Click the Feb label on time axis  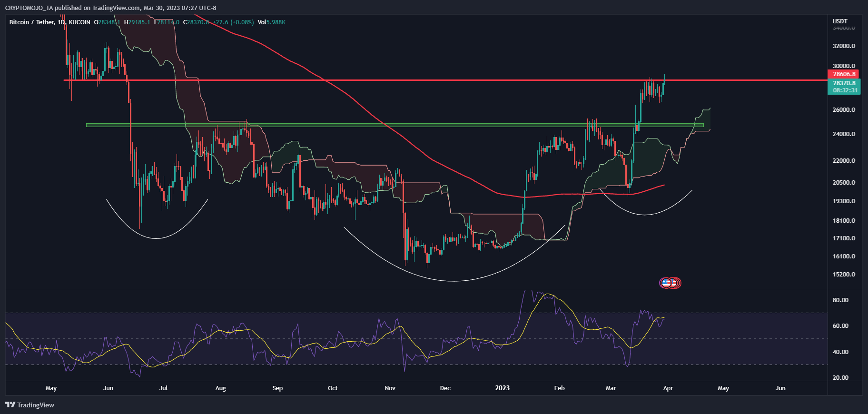560,388
